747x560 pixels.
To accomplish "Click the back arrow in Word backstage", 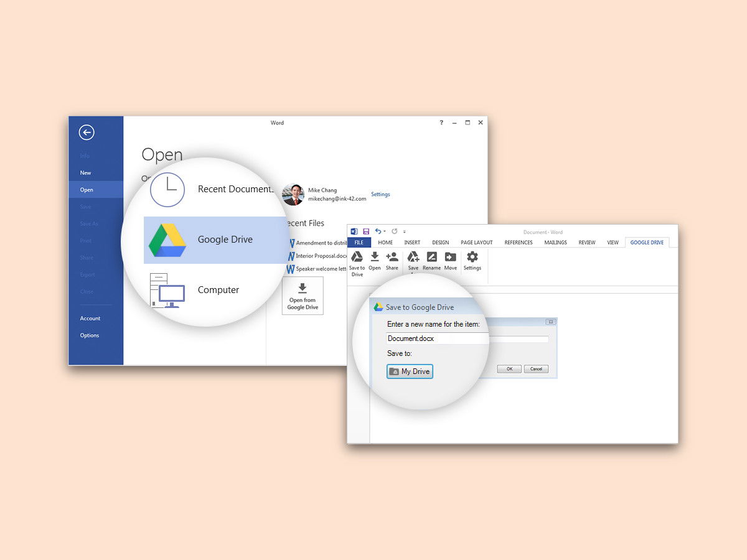I will coord(87,132).
